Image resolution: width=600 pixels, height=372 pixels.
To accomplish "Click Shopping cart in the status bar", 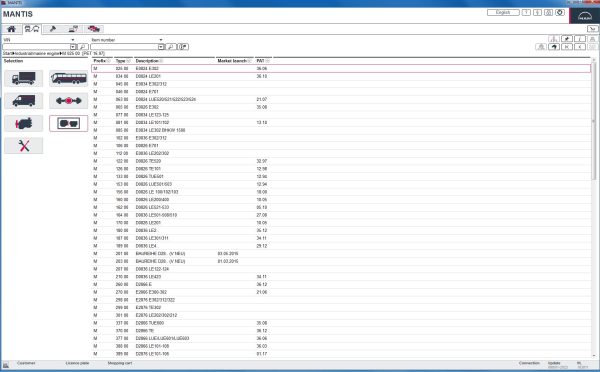I will [x=120, y=363].
